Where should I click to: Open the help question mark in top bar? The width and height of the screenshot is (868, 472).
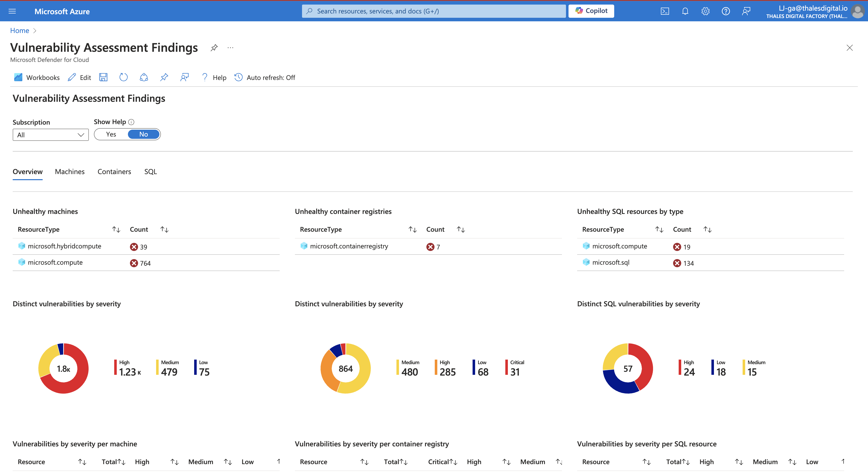[725, 11]
